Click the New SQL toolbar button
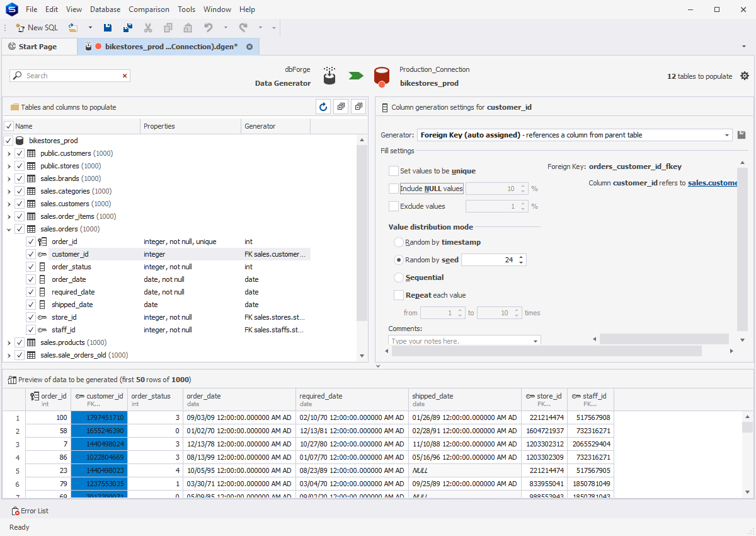The height and width of the screenshot is (536, 756). click(37, 28)
